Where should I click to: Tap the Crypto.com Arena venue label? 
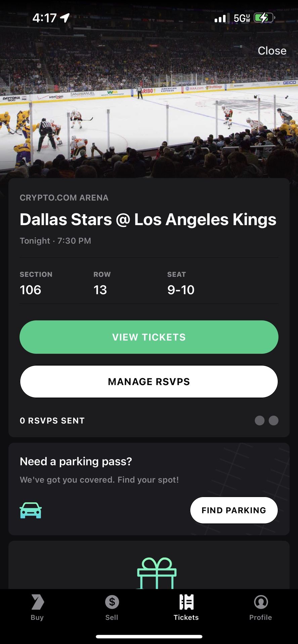64,198
